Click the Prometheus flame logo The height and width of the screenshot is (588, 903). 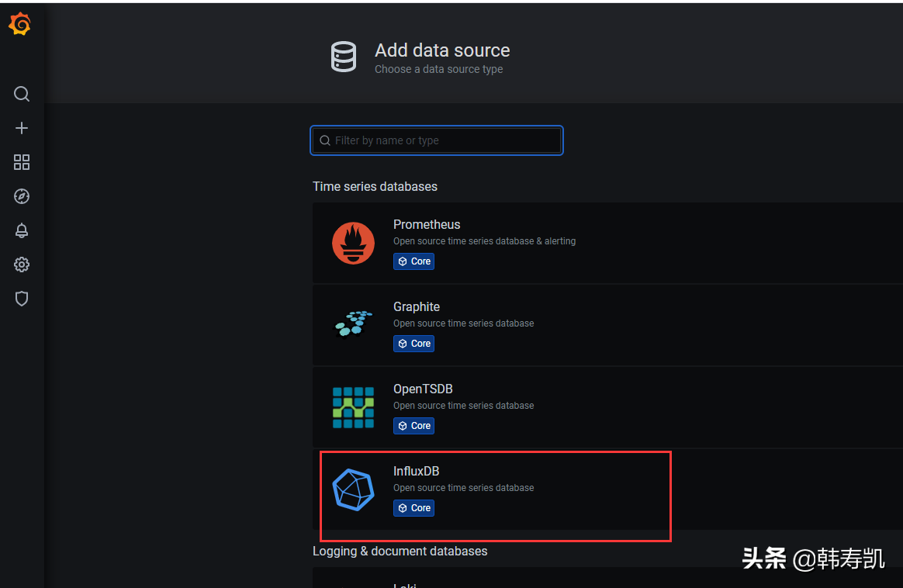[x=353, y=243]
